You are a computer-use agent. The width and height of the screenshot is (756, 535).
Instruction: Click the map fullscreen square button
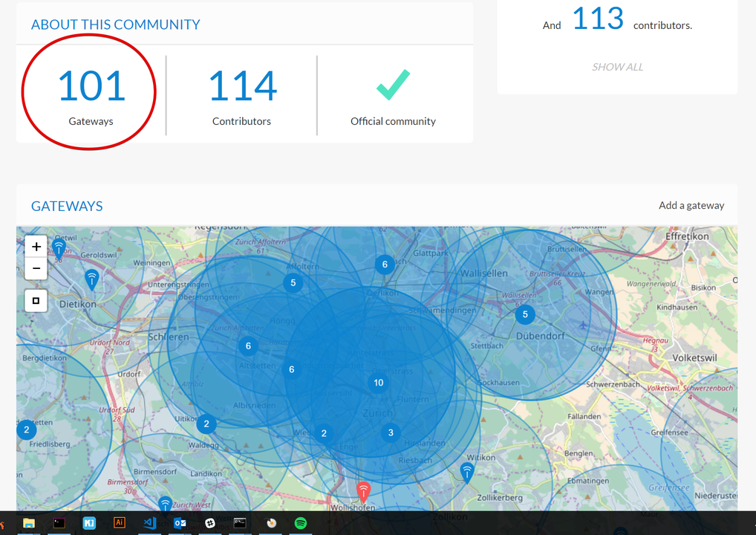point(36,301)
